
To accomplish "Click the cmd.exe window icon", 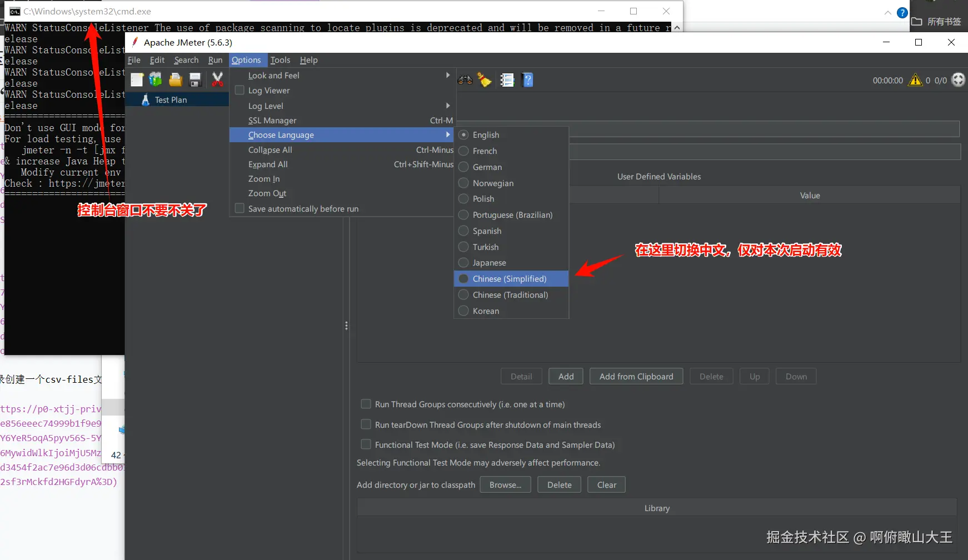I will [x=15, y=11].
